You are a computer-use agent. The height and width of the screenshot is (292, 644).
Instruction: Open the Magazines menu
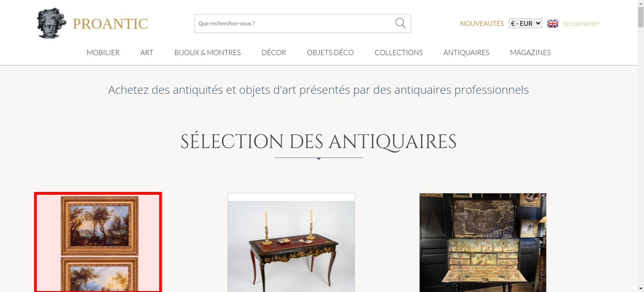tap(530, 52)
